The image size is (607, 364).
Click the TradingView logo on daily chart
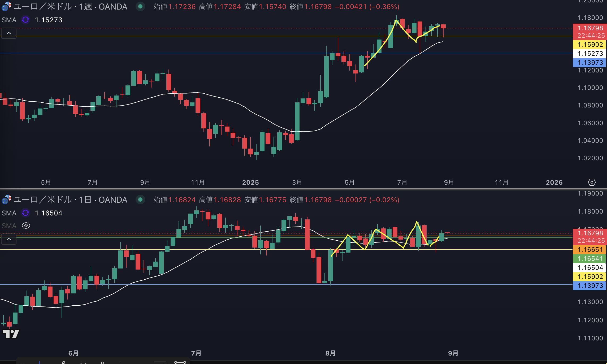pos(11,334)
